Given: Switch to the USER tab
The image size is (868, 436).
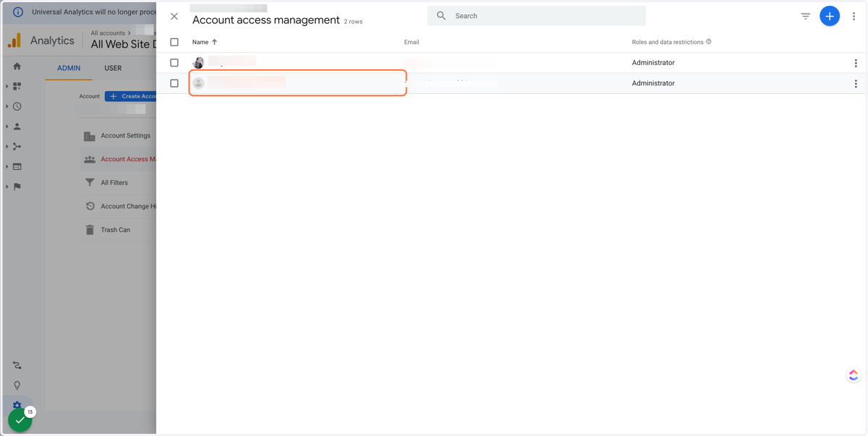Looking at the screenshot, I should (x=113, y=68).
